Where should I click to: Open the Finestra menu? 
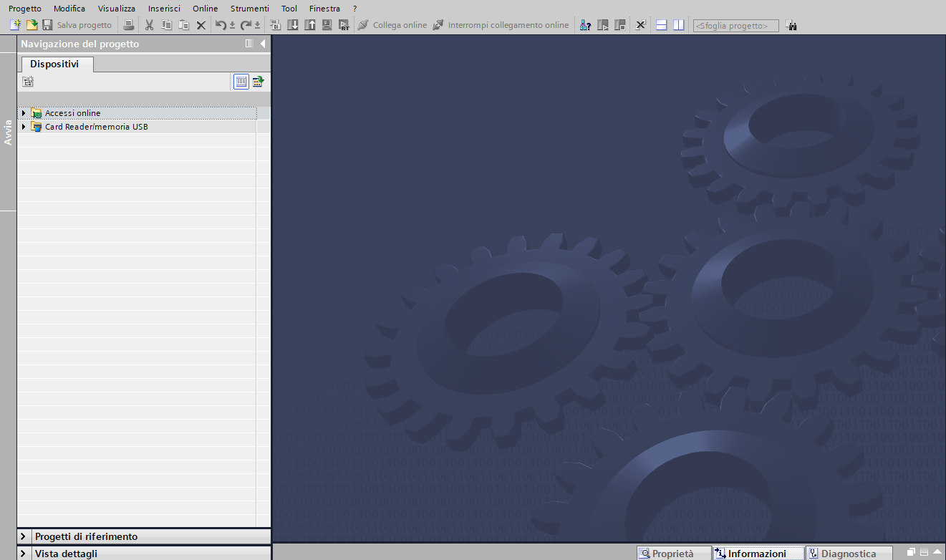click(324, 9)
